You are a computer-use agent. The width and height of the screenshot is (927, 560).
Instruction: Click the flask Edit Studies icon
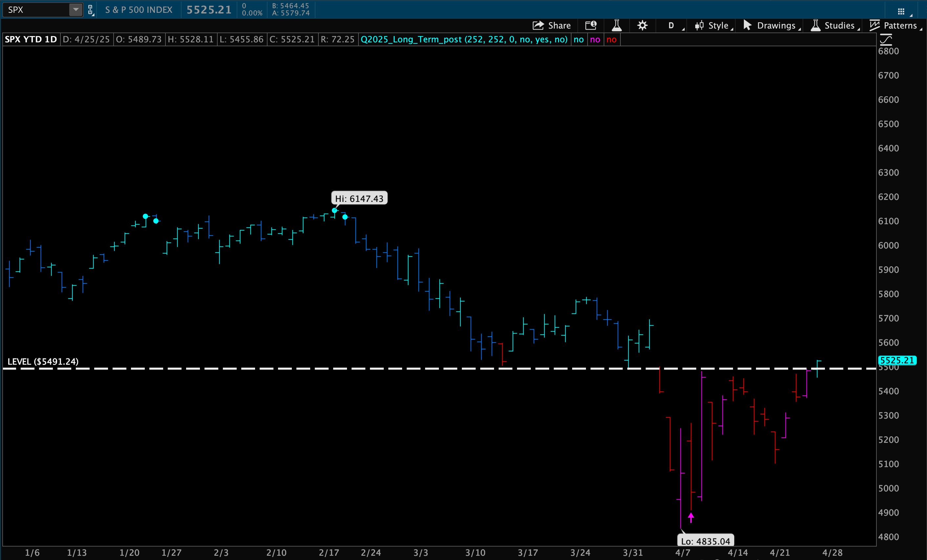click(x=616, y=25)
